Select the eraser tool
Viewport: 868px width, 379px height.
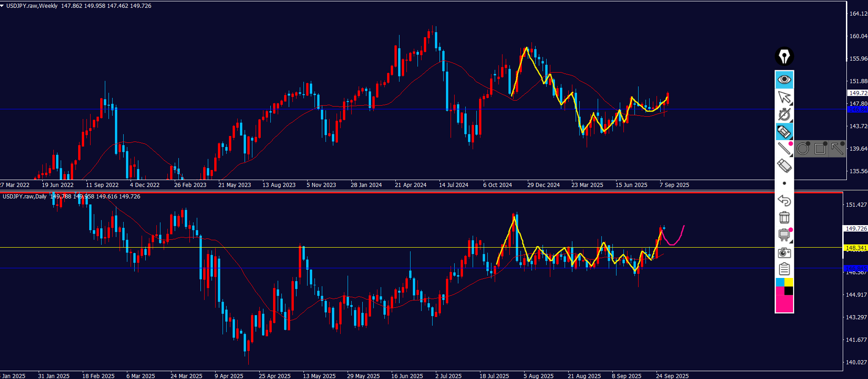pyautogui.click(x=784, y=165)
